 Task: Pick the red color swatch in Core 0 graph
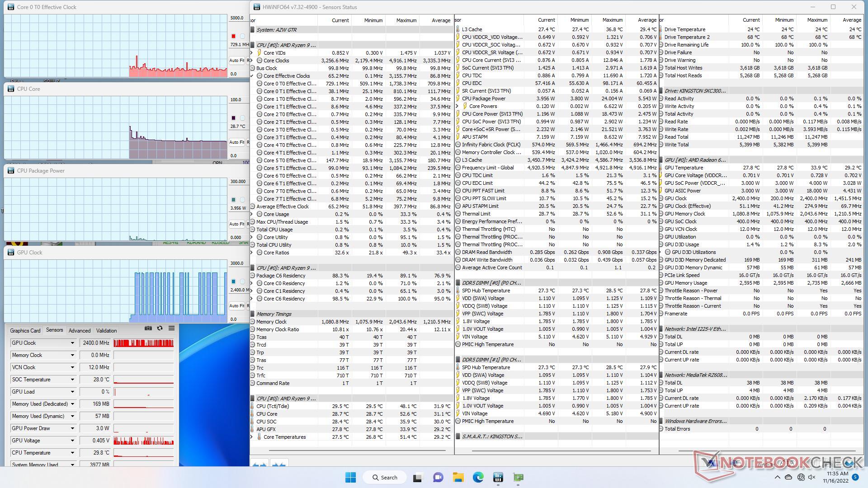coord(233,36)
